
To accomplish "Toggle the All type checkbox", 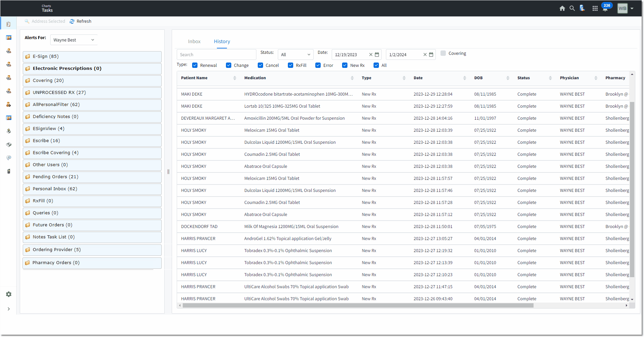I will pyautogui.click(x=376, y=65).
